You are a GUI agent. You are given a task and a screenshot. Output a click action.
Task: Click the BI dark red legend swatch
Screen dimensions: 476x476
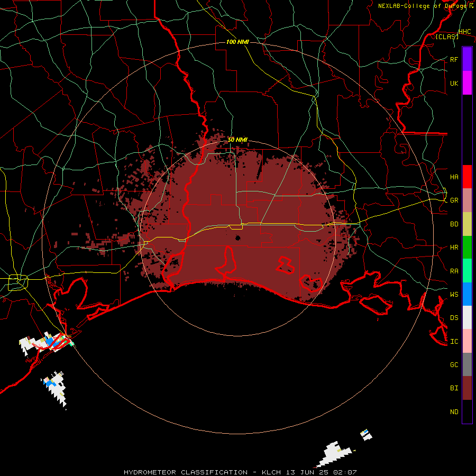tap(467, 388)
